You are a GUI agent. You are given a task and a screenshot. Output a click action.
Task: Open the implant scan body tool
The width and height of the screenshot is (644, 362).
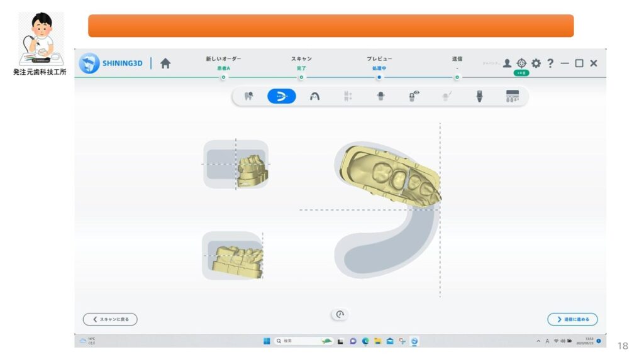pyautogui.click(x=380, y=96)
